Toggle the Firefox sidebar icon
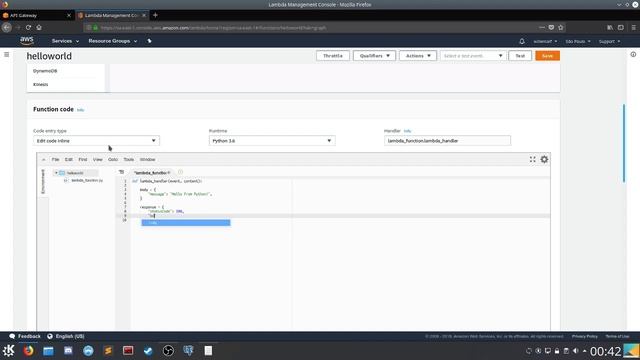640x360 pixels. (621, 27)
